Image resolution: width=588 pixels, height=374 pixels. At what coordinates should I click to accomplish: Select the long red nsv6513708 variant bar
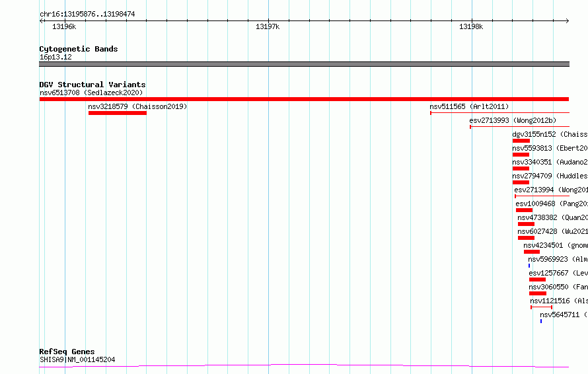coord(304,99)
